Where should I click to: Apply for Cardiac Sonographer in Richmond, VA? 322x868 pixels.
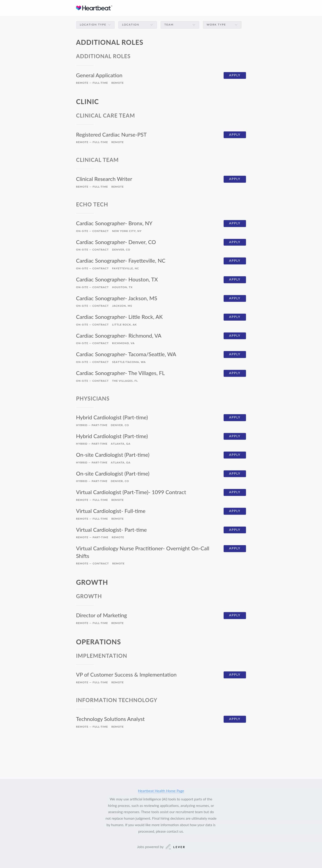tap(234, 336)
